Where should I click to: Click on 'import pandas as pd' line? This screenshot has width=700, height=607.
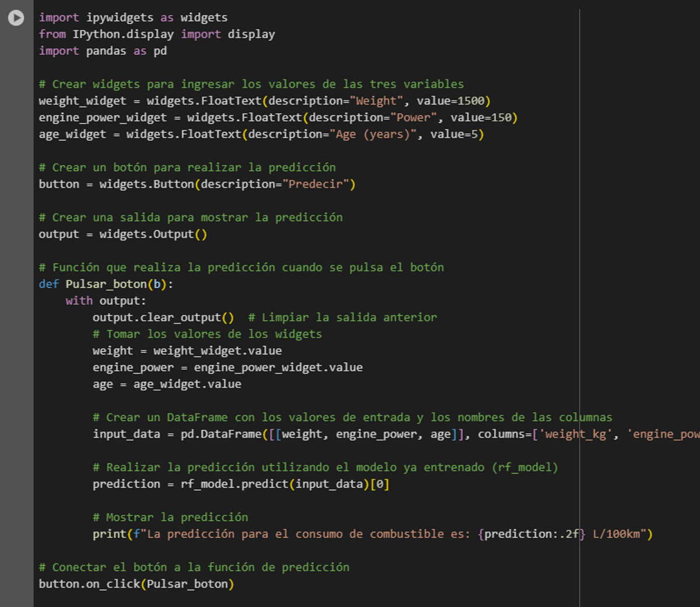click(103, 51)
